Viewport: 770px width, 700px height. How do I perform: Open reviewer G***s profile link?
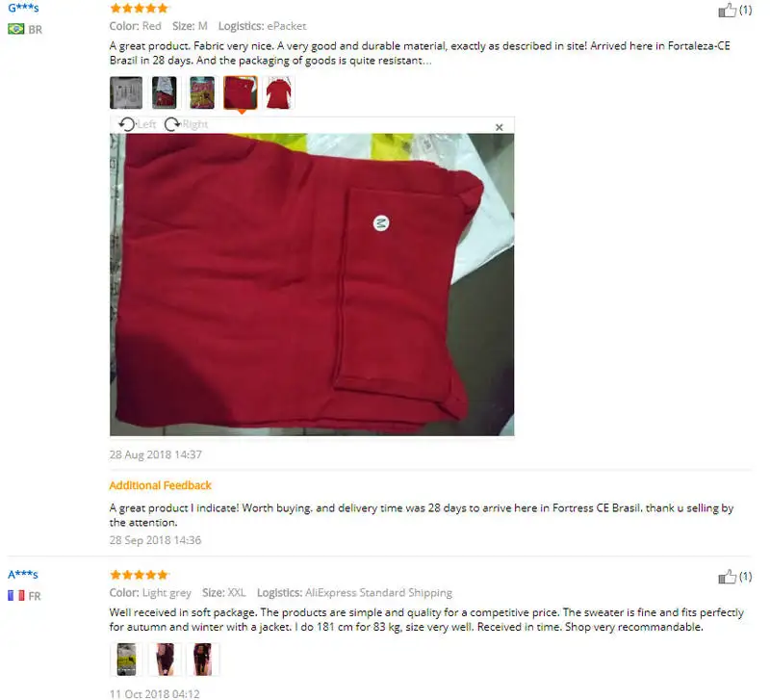point(23,8)
